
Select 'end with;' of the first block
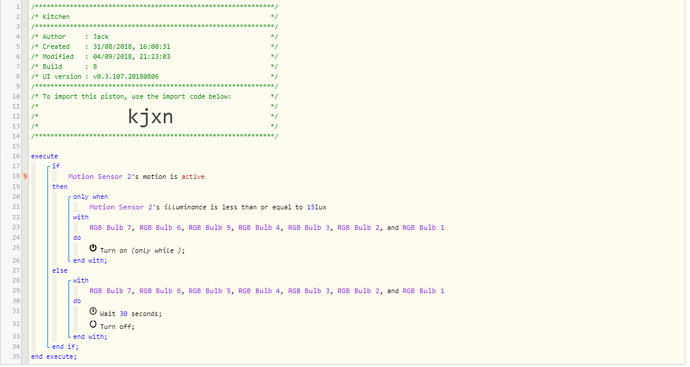(x=90, y=261)
